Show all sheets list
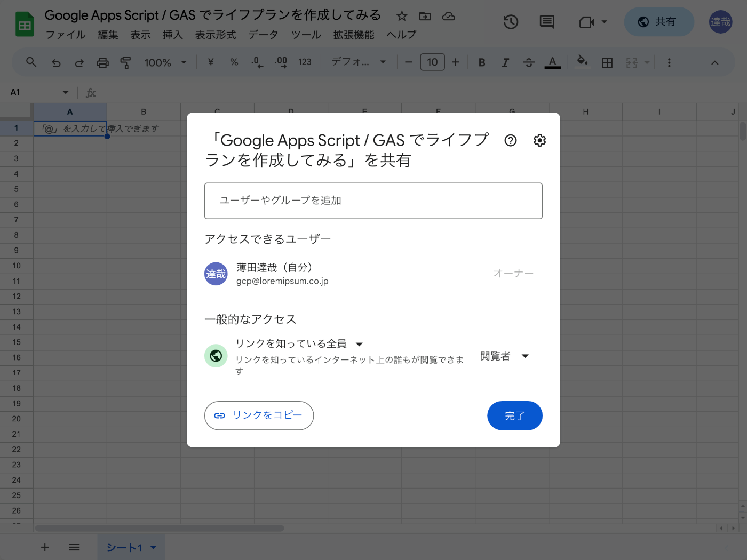Viewport: 747px width, 560px height. pos(74,547)
